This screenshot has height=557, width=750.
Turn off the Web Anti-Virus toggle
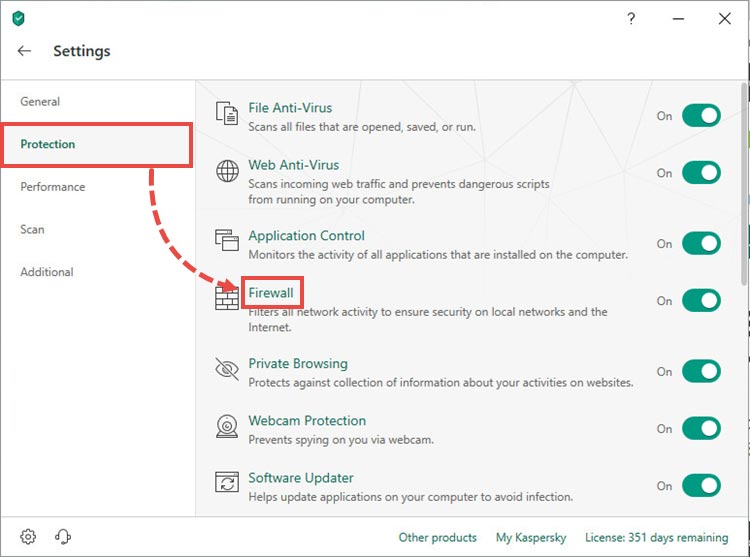tap(701, 173)
